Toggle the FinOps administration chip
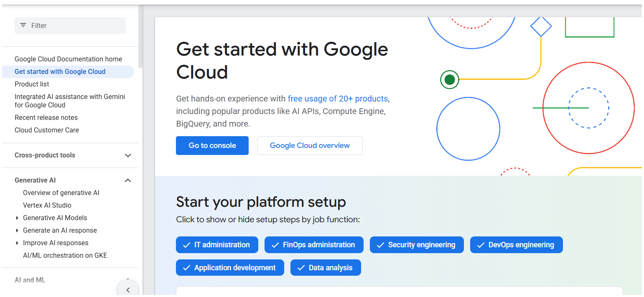The image size is (644, 297). coord(314,245)
